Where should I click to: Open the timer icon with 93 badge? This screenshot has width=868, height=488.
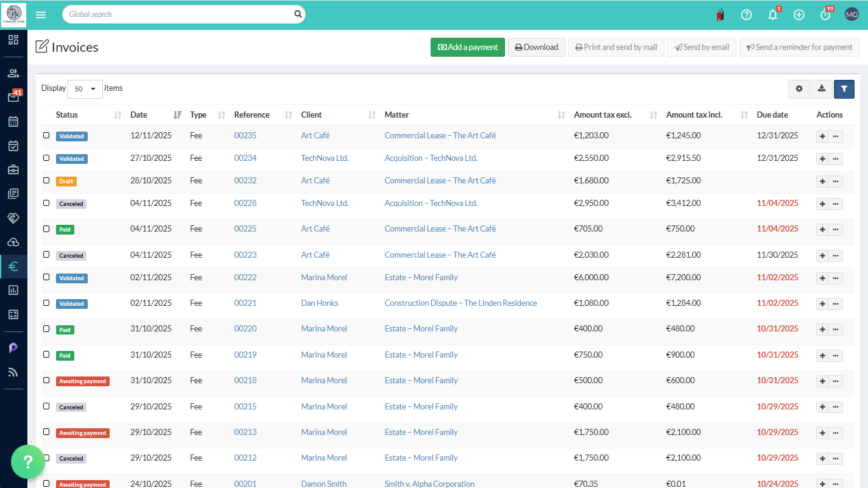pos(825,15)
